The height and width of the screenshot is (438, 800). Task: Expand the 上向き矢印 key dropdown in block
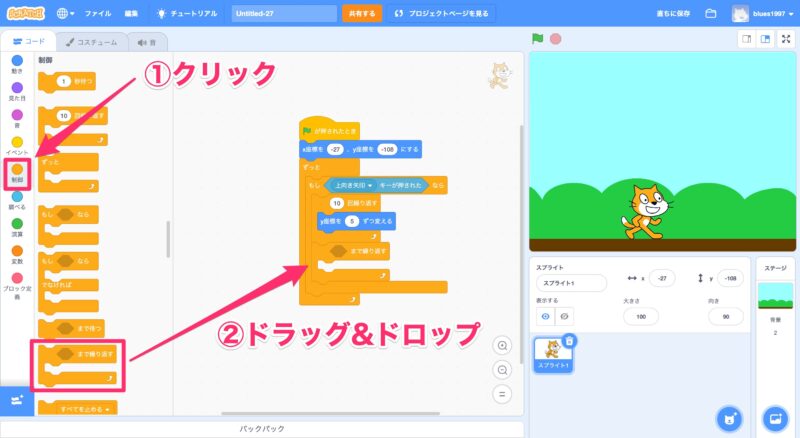(x=369, y=185)
